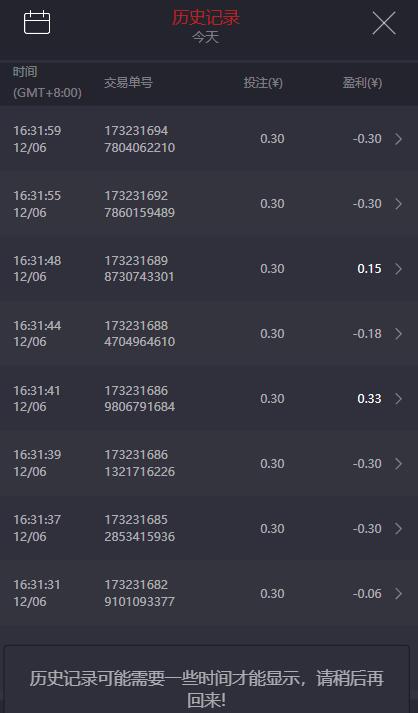418x713 pixels.
Task: Open chevron for the -0.18 profit record
Action: 398,334
